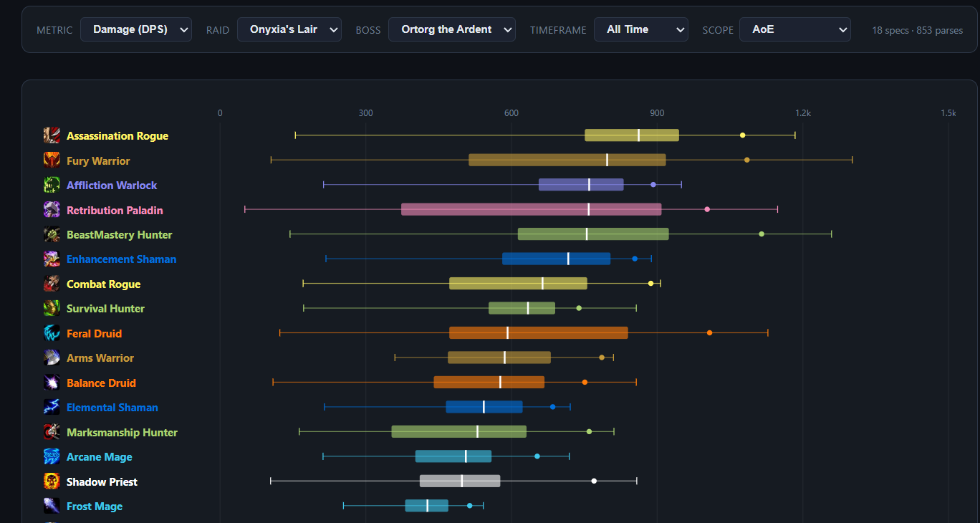Viewport: 980px width, 523px height.
Task: Click the Frost Mage spec icon
Action: pyautogui.click(x=52, y=506)
